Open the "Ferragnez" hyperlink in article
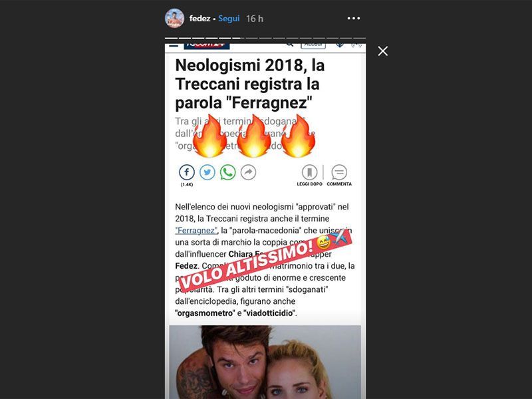This screenshot has height=399, width=532. tap(196, 230)
